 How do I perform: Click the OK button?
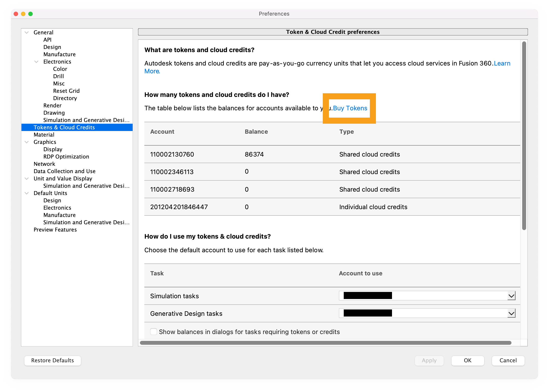click(x=467, y=360)
